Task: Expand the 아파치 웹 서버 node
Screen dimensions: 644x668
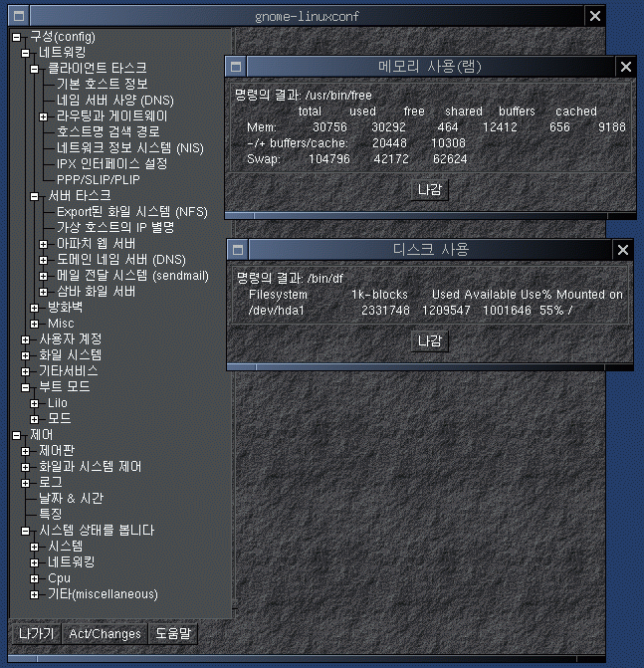Action: click(x=44, y=244)
